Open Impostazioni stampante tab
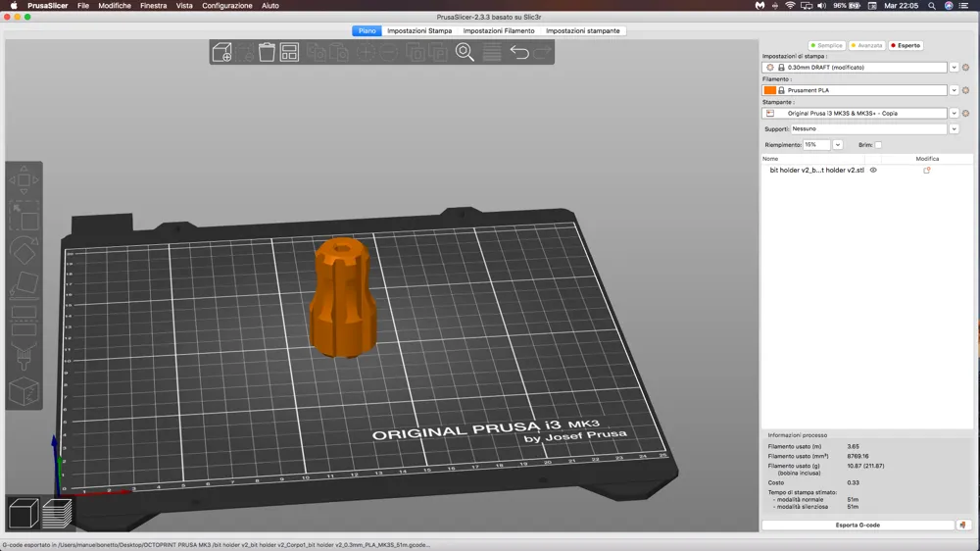Screen dimensions: 980x551 click(582, 30)
